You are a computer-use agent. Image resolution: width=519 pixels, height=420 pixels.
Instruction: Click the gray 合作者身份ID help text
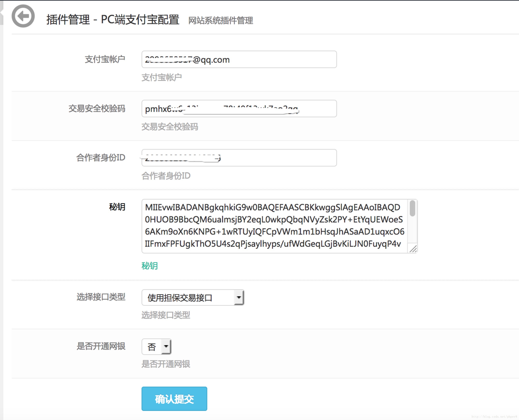click(166, 176)
